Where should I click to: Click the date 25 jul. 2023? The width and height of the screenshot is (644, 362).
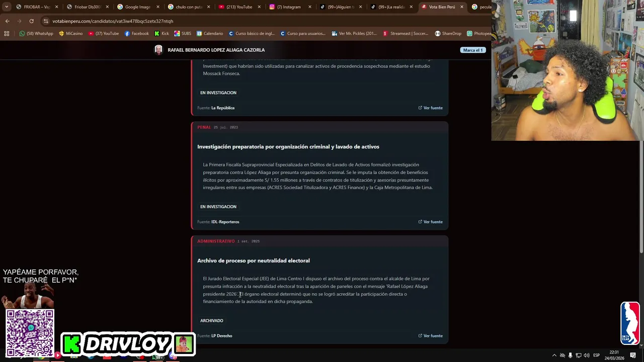226,127
